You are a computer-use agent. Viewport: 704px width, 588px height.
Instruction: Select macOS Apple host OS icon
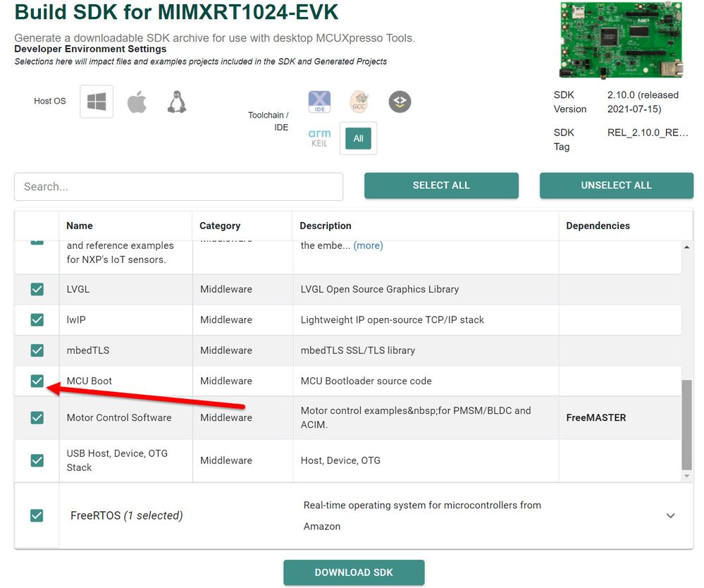point(137,102)
